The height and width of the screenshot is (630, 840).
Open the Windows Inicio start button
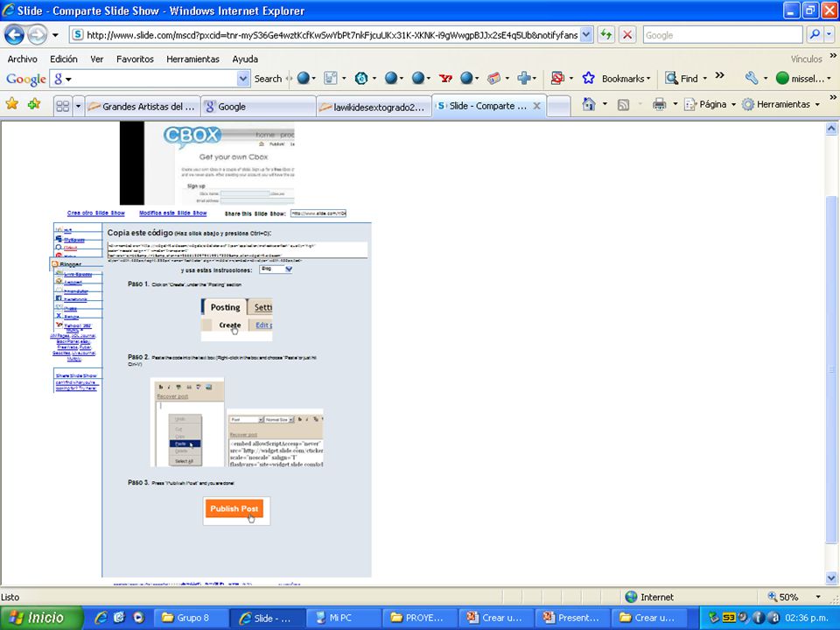coord(42,618)
